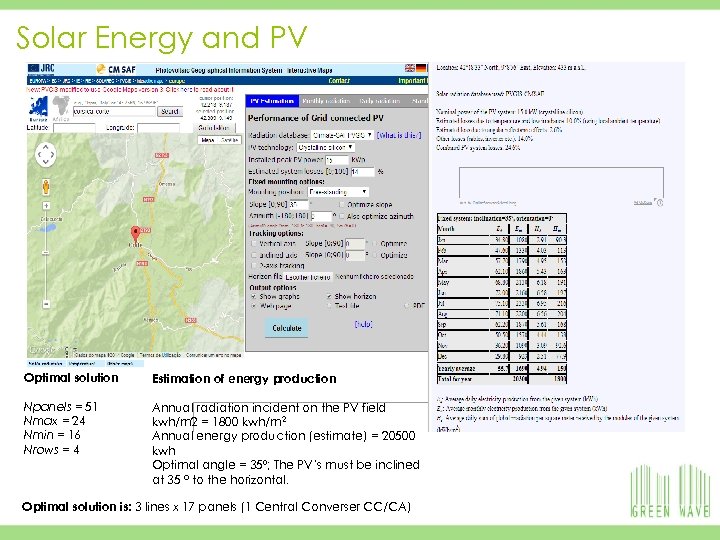The height and width of the screenshot is (540, 720).
Task: Open the Radiation database dropdown
Action: pos(342,135)
